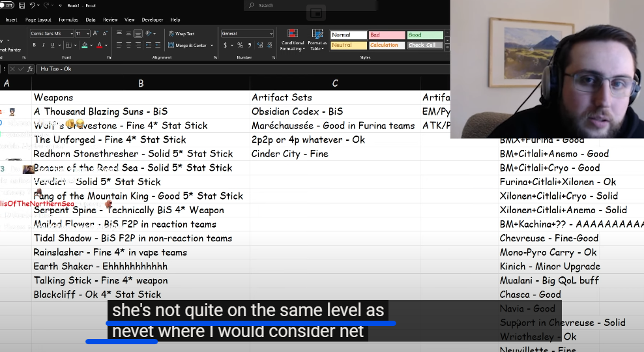
Task: Click the Insert Function fx icon
Action: tap(30, 69)
